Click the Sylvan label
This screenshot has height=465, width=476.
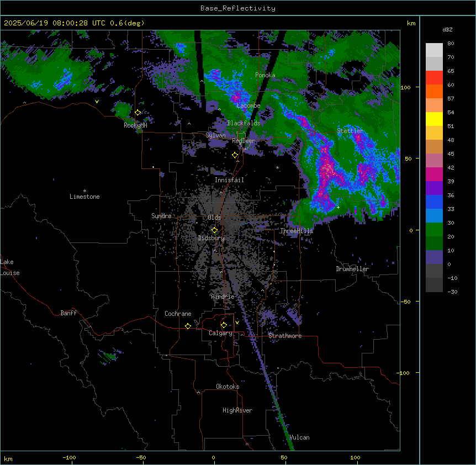(x=215, y=135)
